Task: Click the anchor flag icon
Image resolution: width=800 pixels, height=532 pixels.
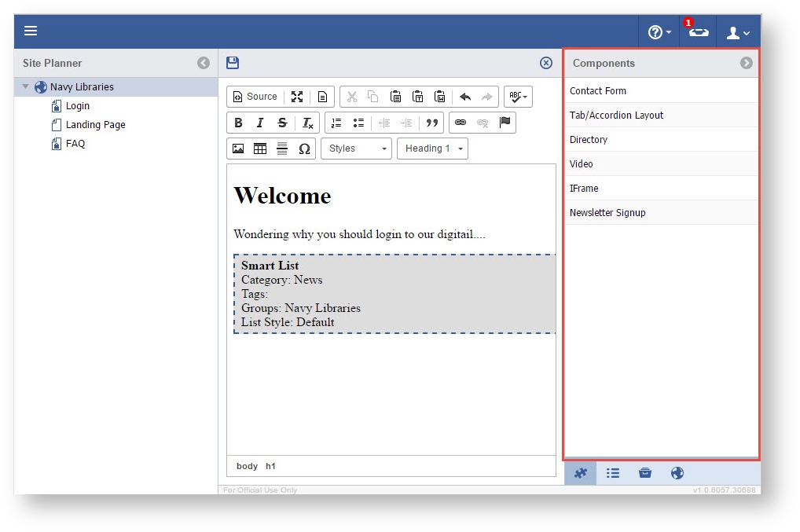Action: pos(505,123)
